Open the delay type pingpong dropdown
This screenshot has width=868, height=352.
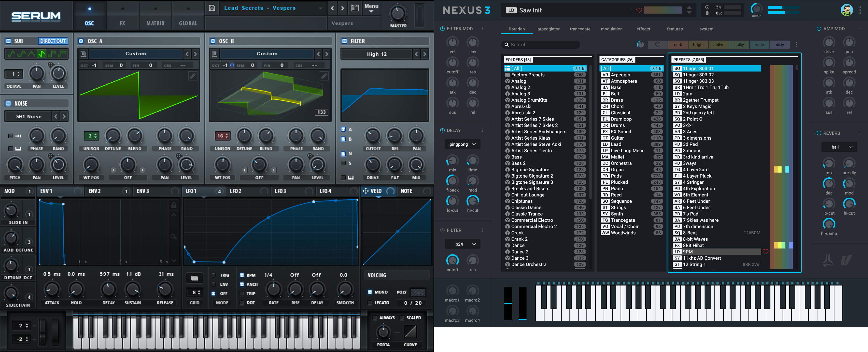(463, 144)
